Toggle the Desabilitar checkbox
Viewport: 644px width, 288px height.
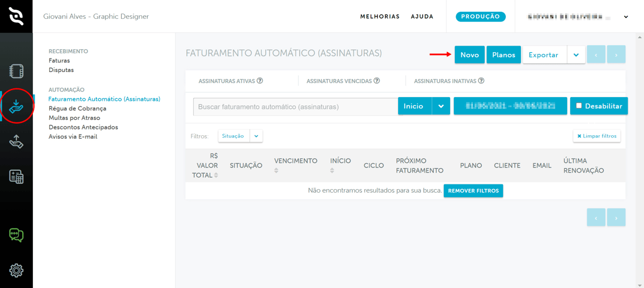point(579,106)
